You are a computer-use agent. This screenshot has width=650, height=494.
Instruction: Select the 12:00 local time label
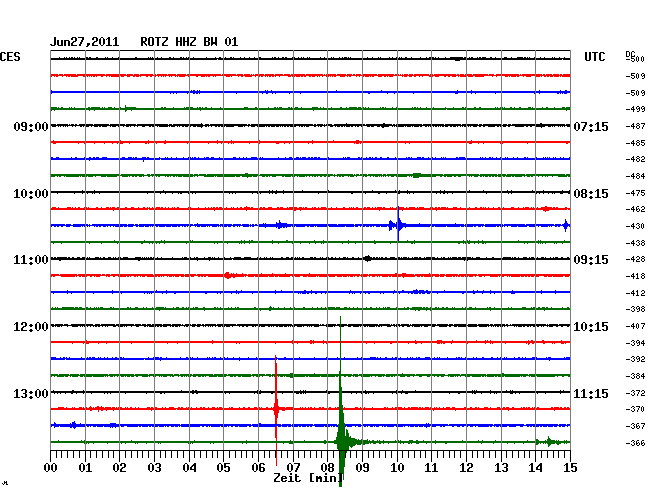click(x=31, y=327)
